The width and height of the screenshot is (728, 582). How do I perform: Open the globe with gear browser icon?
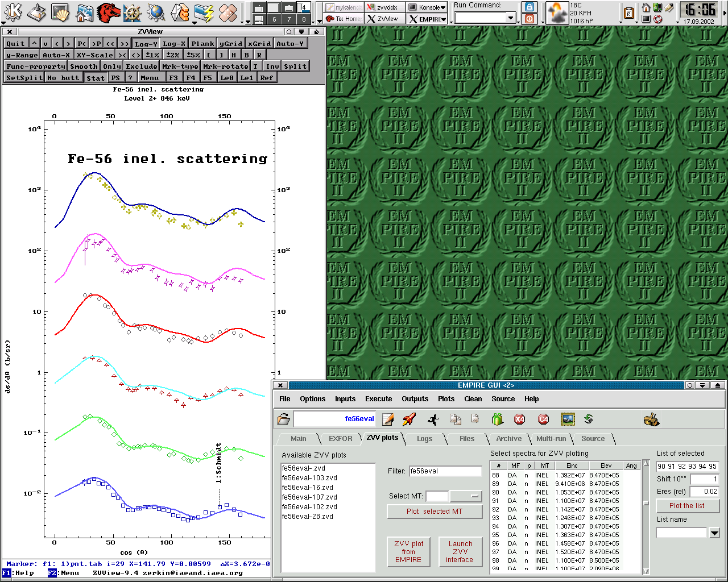[156, 12]
